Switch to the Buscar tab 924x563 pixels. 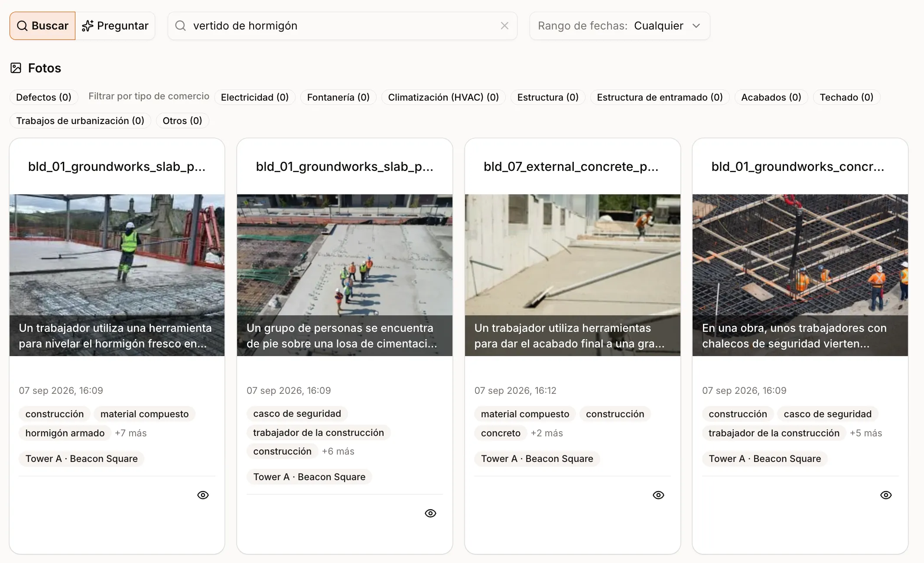click(42, 26)
